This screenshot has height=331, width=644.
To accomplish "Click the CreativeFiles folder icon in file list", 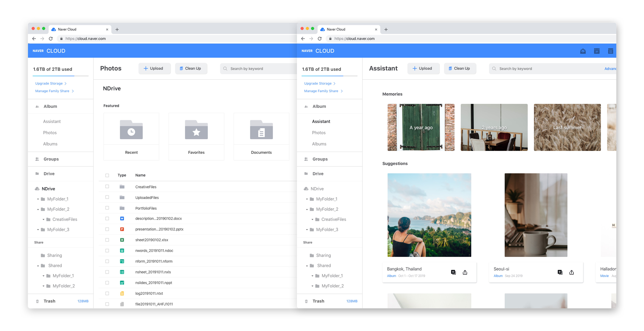I will (122, 186).
